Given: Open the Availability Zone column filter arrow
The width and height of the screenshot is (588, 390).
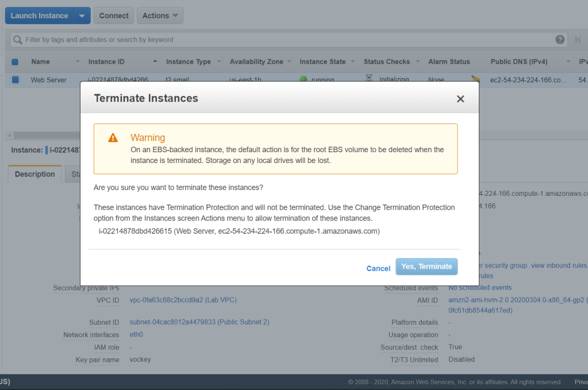Looking at the screenshot, I should [x=289, y=62].
